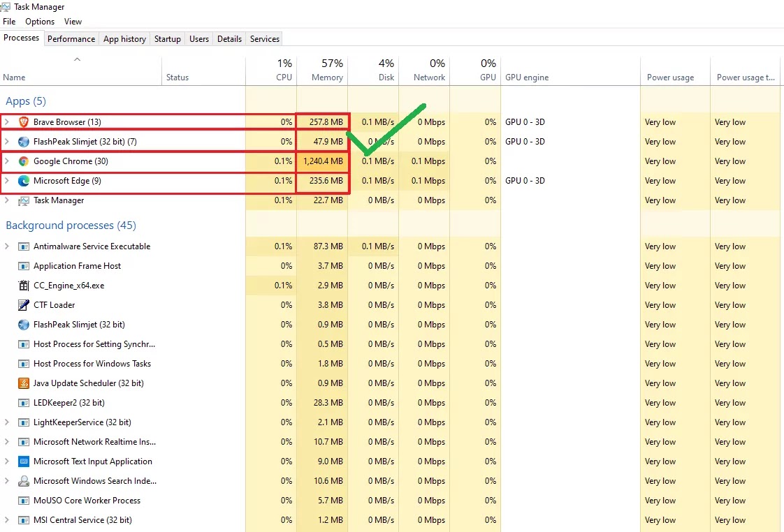Screen dimensions: 784x532
Task: Expand Microsoft Windows Search Inde... row
Action: [x=6, y=480]
